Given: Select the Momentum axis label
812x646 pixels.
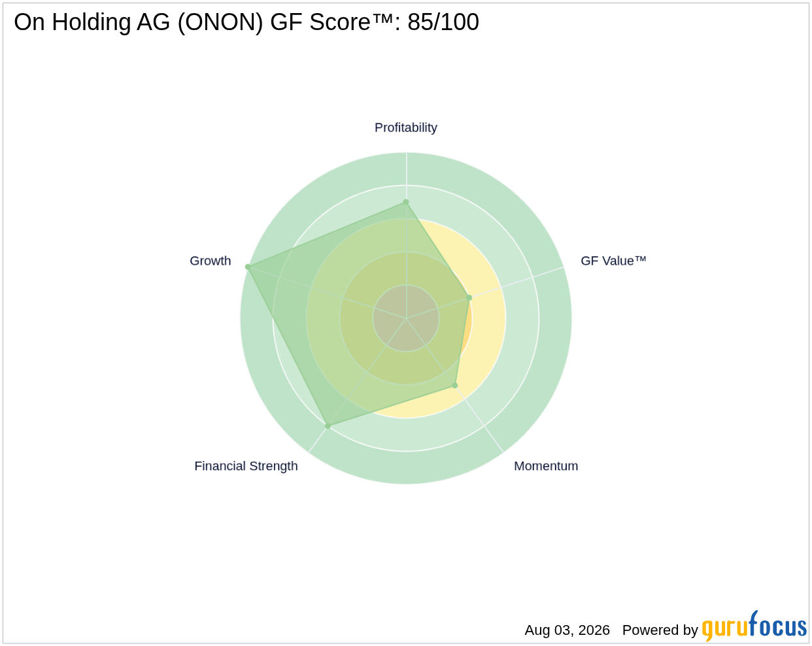Looking at the screenshot, I should (x=546, y=466).
